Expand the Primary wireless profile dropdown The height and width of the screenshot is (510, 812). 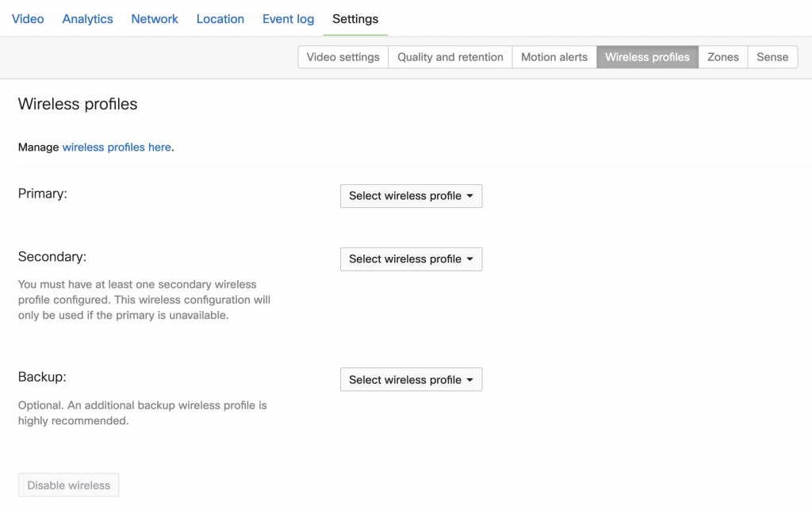411,196
